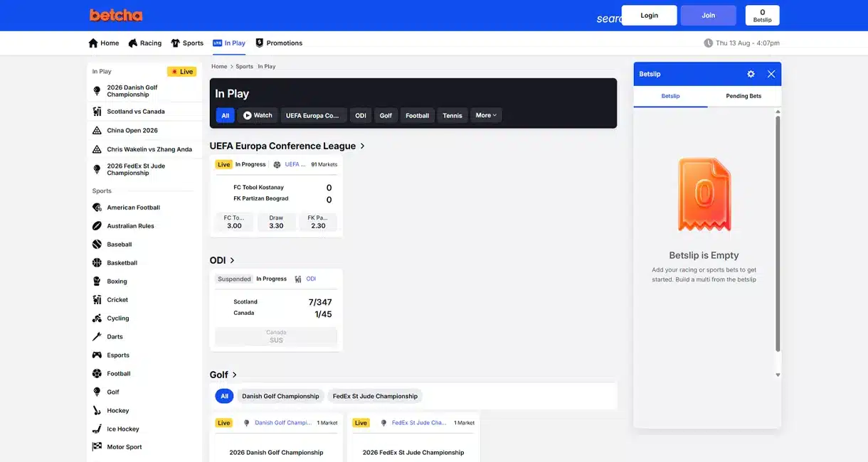This screenshot has height=462, width=868.
Task: Expand the ODI section chevron
Action: point(233,260)
